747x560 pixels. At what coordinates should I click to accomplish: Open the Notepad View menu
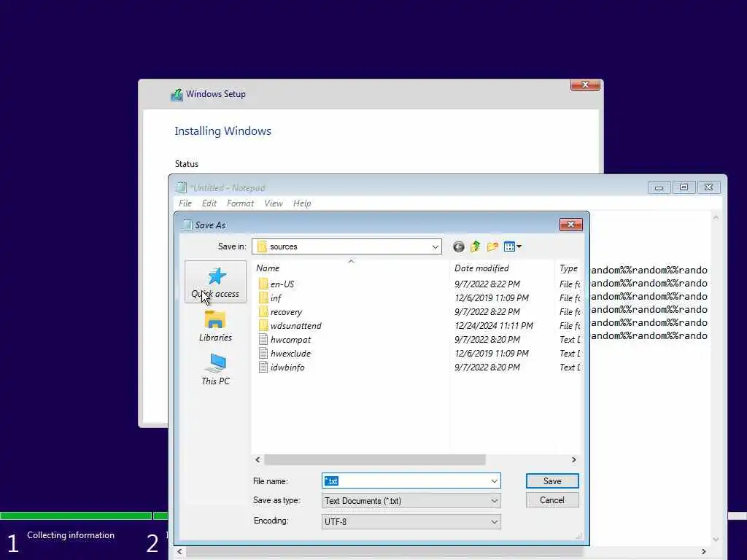pyautogui.click(x=274, y=203)
